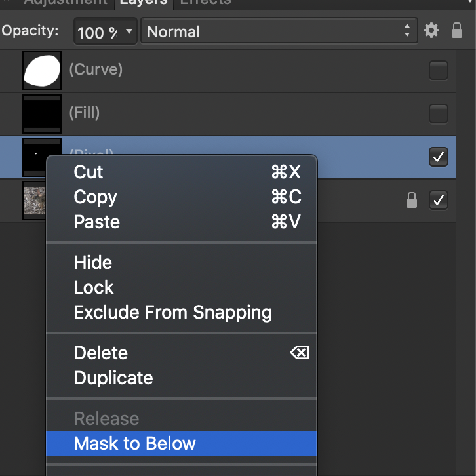Choose Delete from the context menu
This screenshot has height=476, width=476.
(101, 353)
